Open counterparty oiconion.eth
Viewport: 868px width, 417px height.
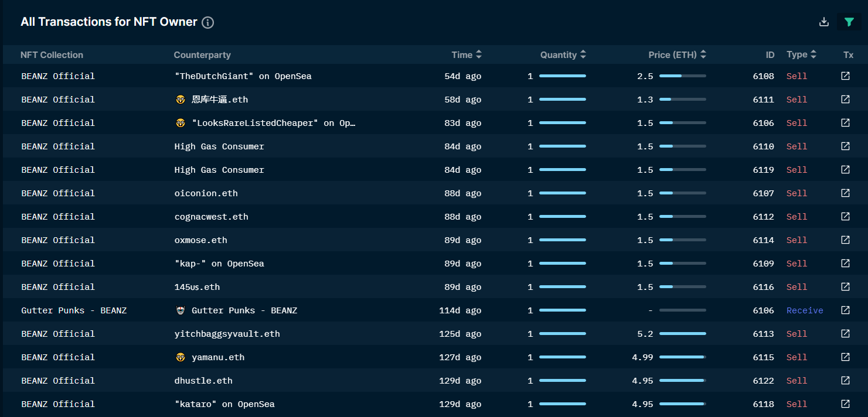(206, 193)
